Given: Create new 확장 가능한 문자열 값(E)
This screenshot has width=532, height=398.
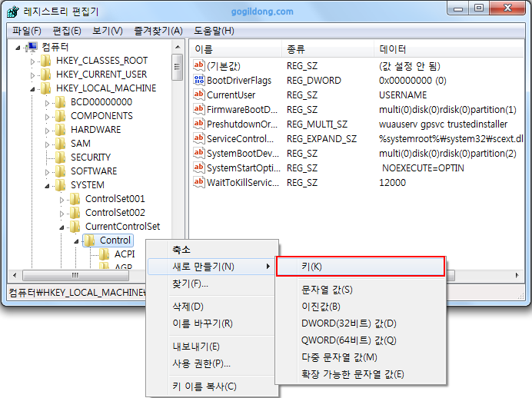Looking at the screenshot, I should point(361,374).
